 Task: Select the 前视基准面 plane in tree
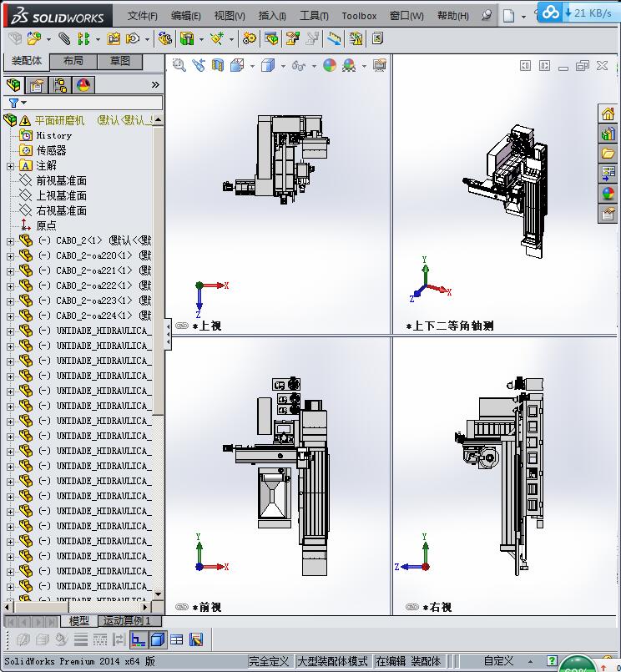tap(61, 181)
